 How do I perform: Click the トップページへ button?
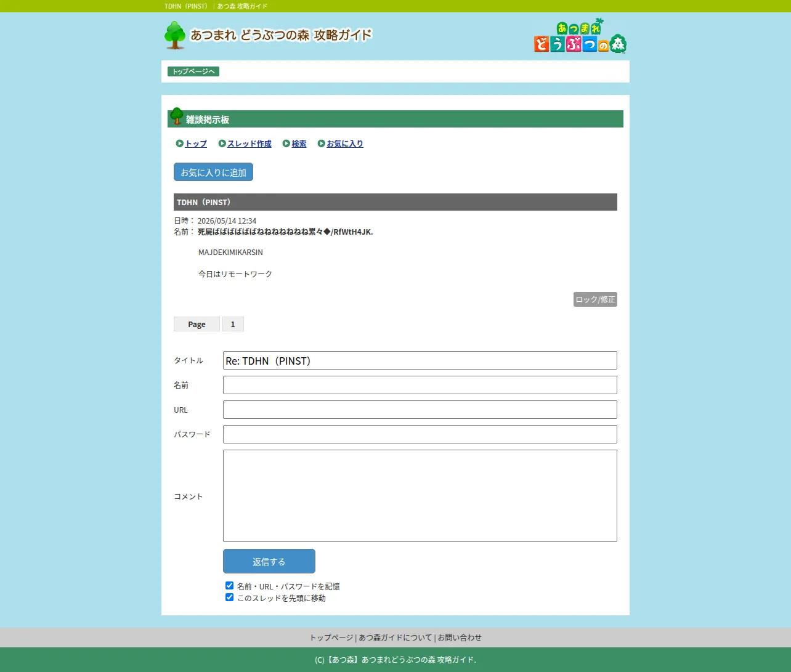193,71
